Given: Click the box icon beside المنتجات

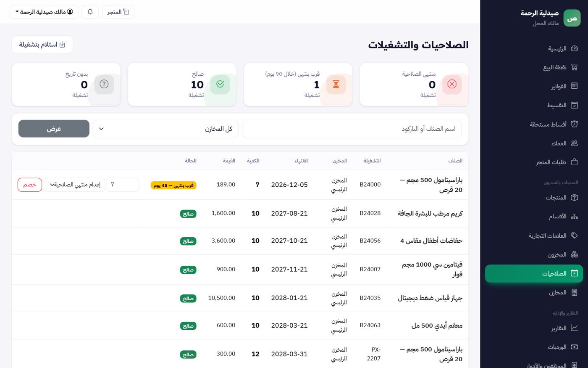Looking at the screenshot, I should [574, 198].
